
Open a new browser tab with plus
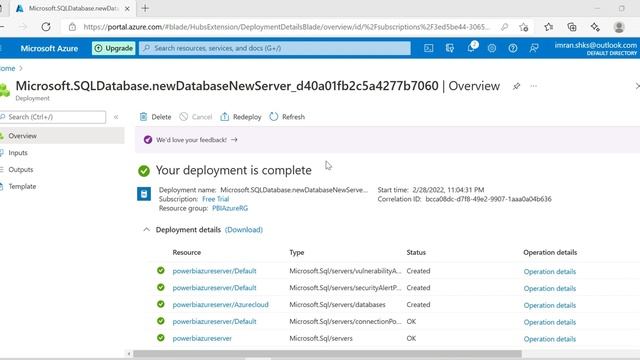[145, 8]
